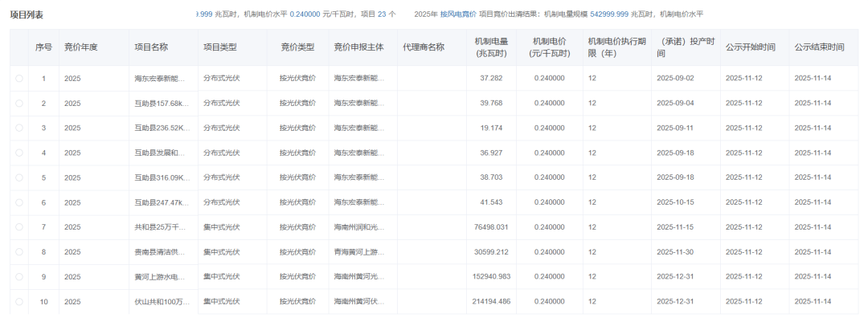Click the 项目名称 column header
This screenshot has width=868, height=322.
151,47
